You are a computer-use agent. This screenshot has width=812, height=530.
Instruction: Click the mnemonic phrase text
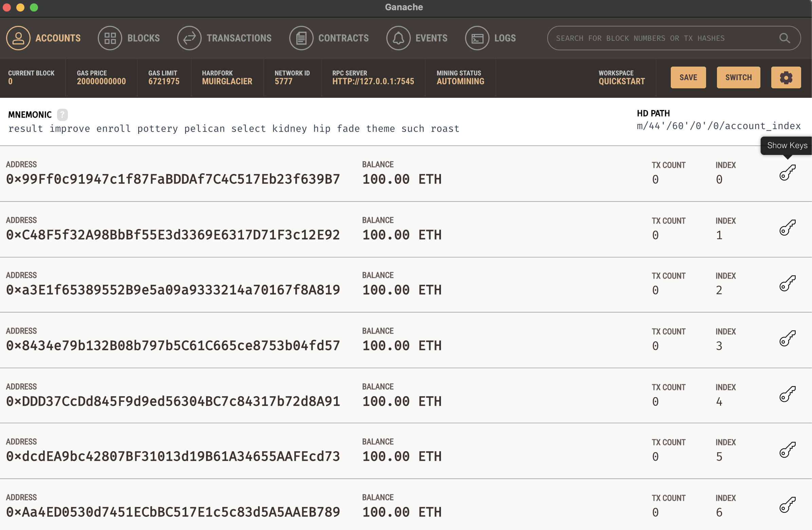pyautogui.click(x=234, y=129)
